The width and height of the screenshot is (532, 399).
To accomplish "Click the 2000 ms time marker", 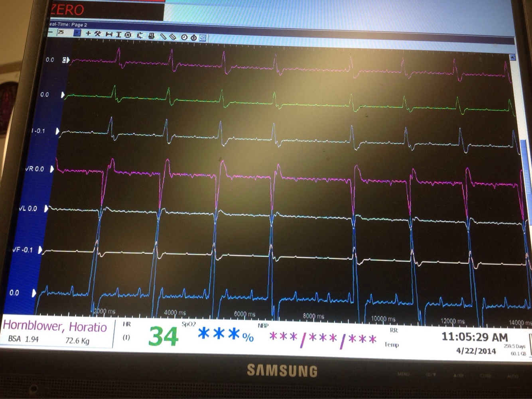I will [104, 311].
